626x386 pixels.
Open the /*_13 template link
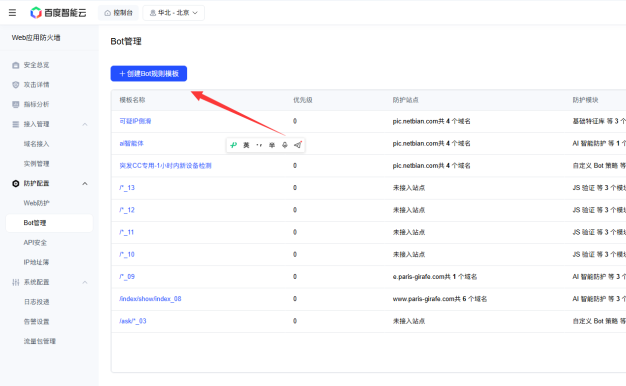(127, 188)
